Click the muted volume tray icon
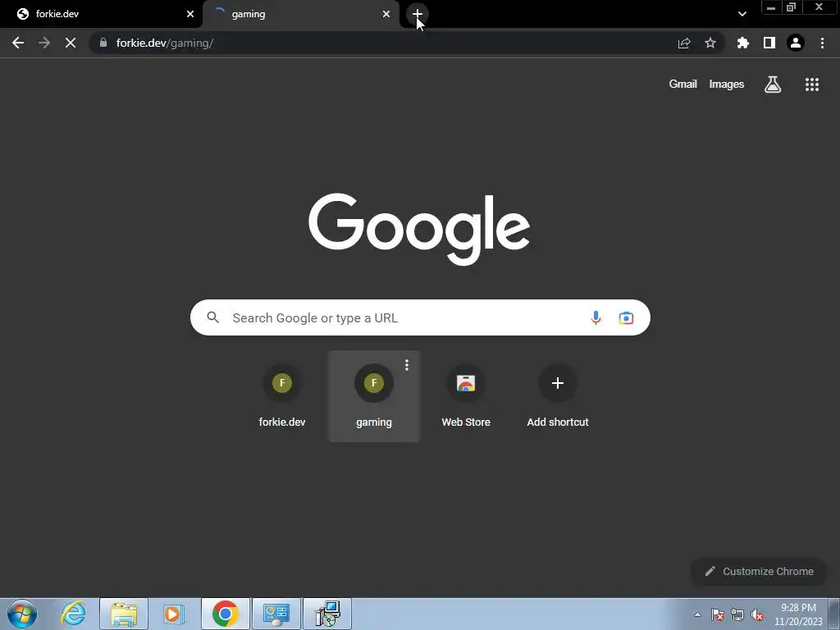The height and width of the screenshot is (630, 840). [757, 614]
